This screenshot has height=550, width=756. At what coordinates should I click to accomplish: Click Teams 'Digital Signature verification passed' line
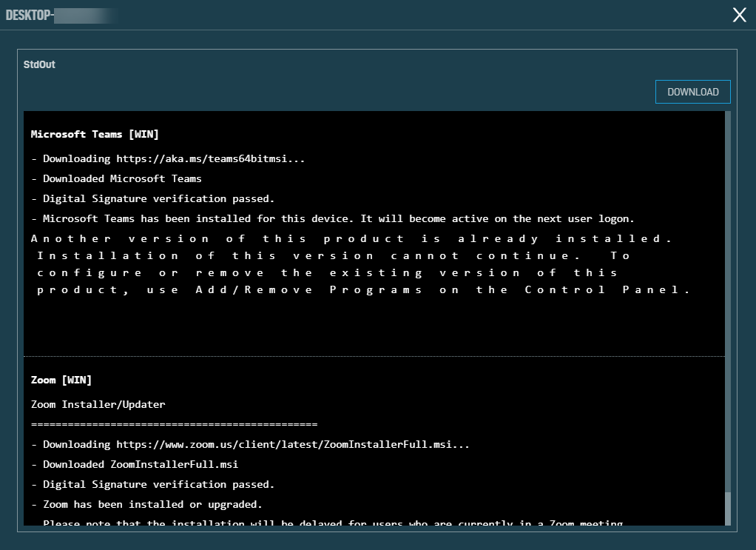coord(153,199)
